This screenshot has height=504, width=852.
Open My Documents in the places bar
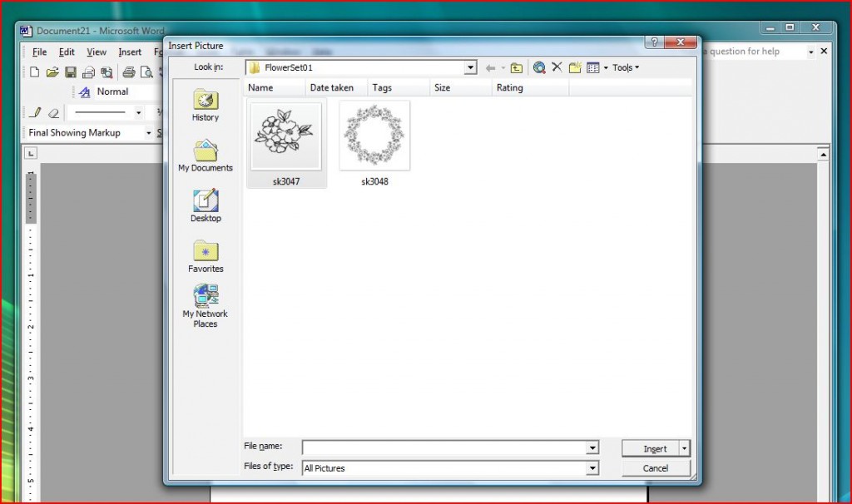coord(206,156)
